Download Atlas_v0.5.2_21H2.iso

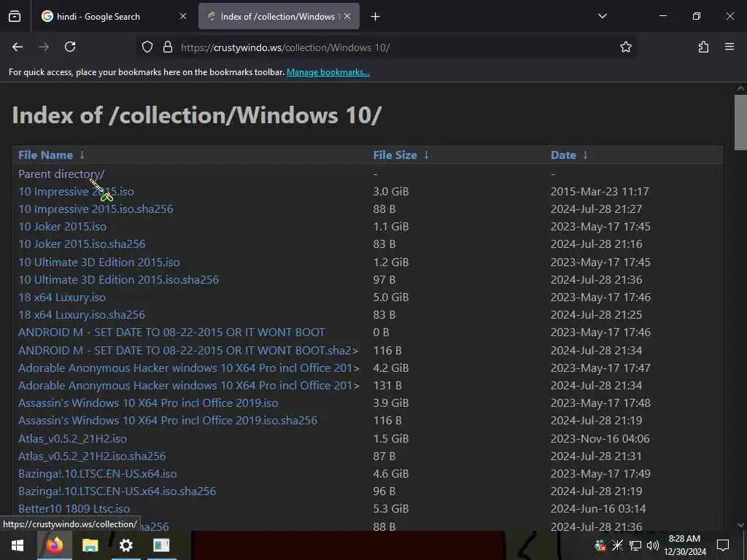point(72,438)
